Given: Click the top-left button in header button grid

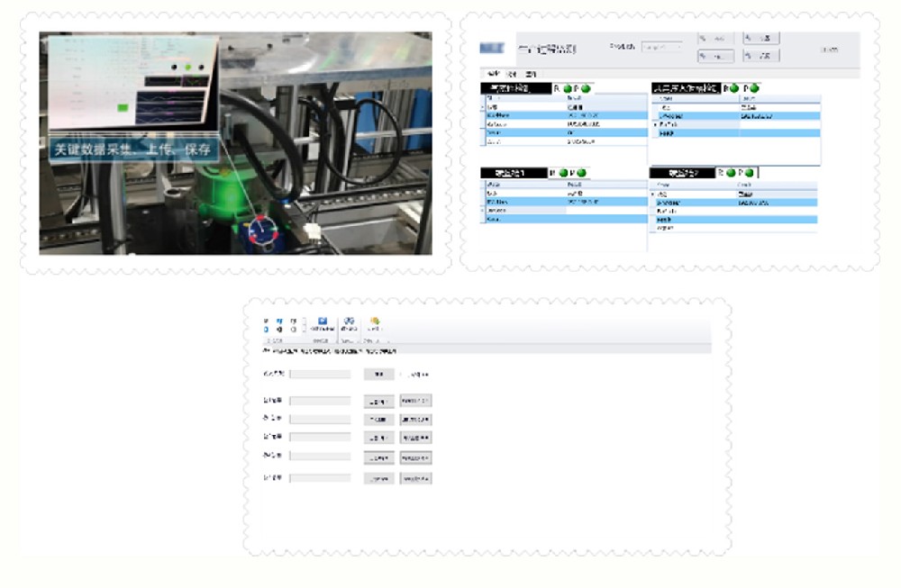Looking at the screenshot, I should [x=714, y=39].
